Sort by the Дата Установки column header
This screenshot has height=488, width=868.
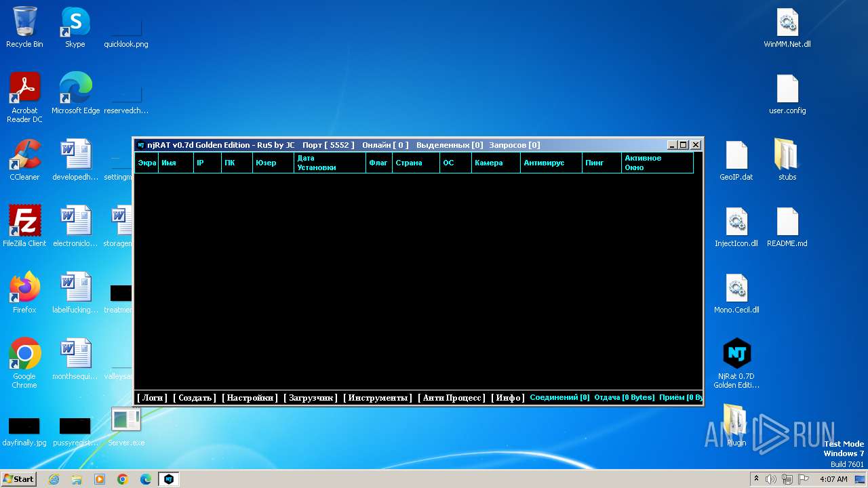(330, 163)
